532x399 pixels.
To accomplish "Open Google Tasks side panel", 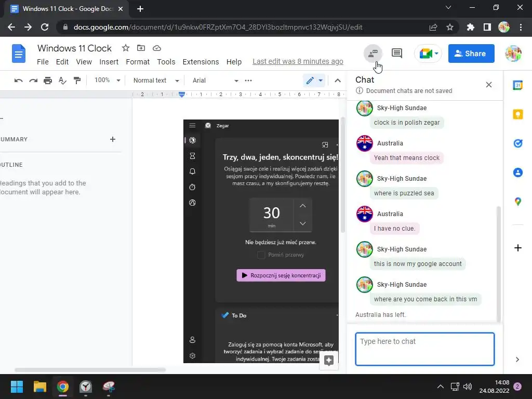I will pos(518,143).
